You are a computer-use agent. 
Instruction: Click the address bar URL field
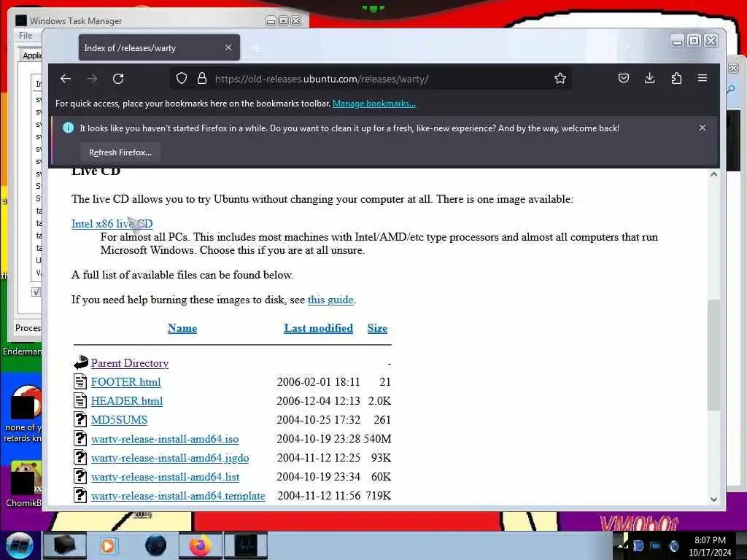point(371,79)
